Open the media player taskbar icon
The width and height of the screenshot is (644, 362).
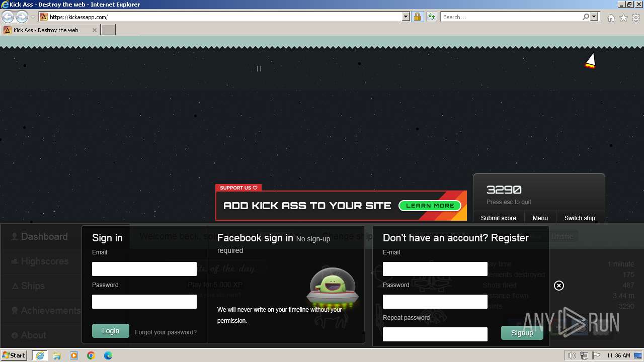pyautogui.click(x=74, y=355)
